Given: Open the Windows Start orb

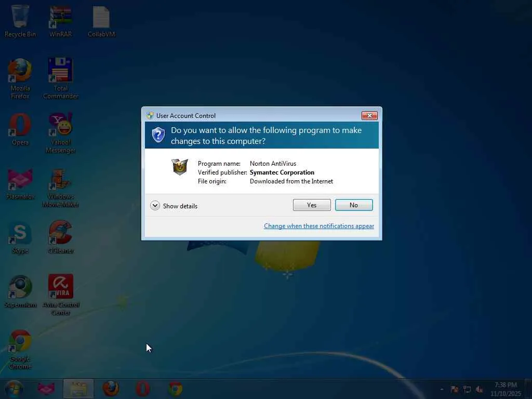Looking at the screenshot, I should click(x=14, y=389).
